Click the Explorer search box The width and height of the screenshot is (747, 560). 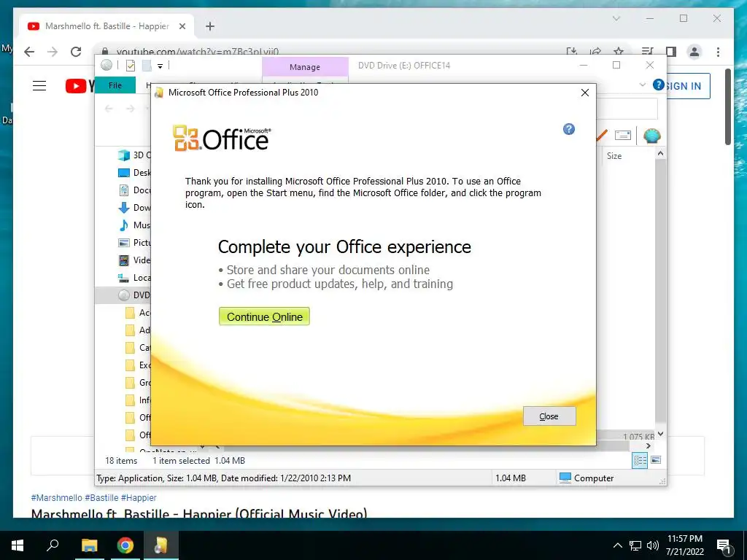pyautogui.click(x=627, y=109)
